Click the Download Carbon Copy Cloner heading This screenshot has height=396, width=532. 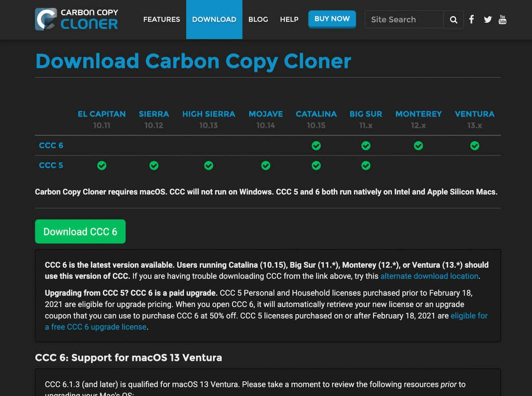coord(193,61)
